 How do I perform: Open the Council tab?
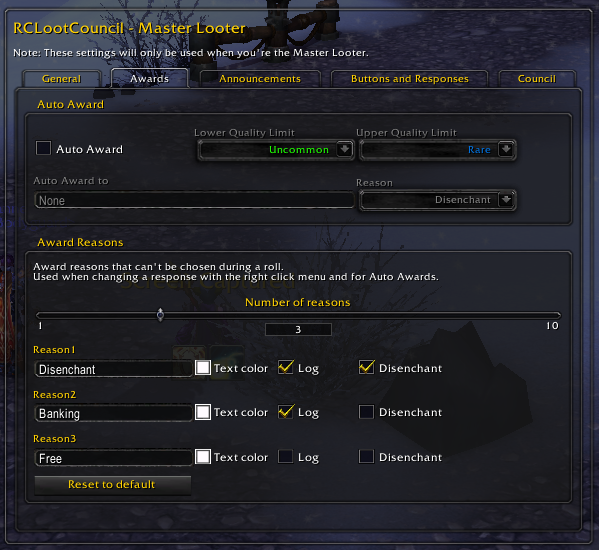(537, 79)
